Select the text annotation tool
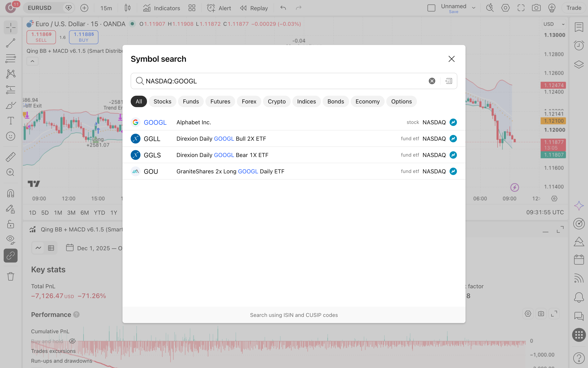 click(10, 121)
